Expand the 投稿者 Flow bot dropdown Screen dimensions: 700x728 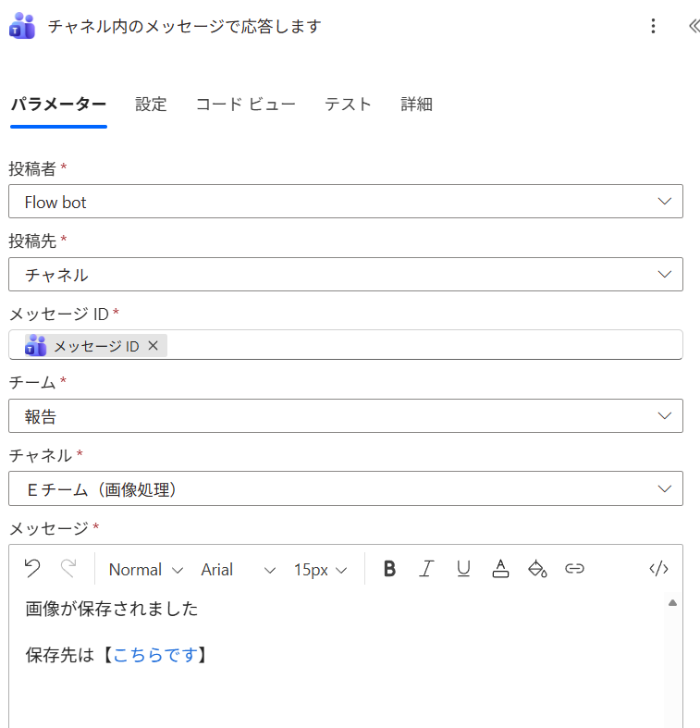click(x=345, y=202)
